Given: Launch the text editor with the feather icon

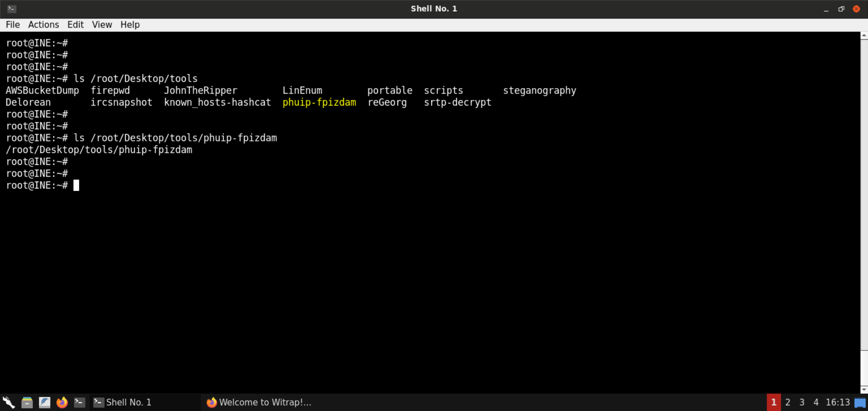Looking at the screenshot, I should click(44, 402).
